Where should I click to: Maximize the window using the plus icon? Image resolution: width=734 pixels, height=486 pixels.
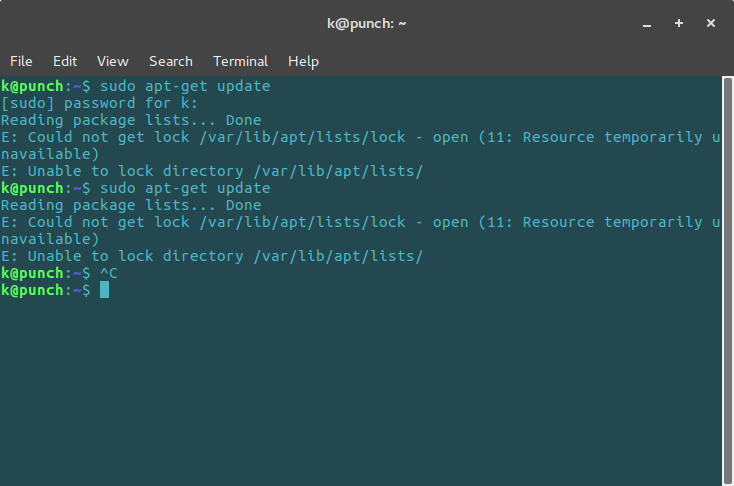point(679,23)
